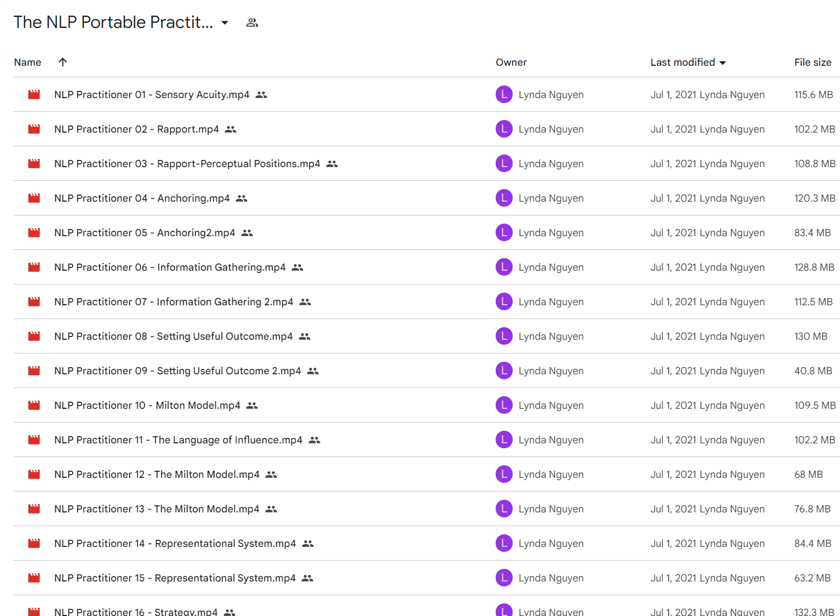The width and height of the screenshot is (840, 616).
Task: Select file NLP Practitioner 07 - Information Gathering 2.mp4
Action: click(174, 302)
